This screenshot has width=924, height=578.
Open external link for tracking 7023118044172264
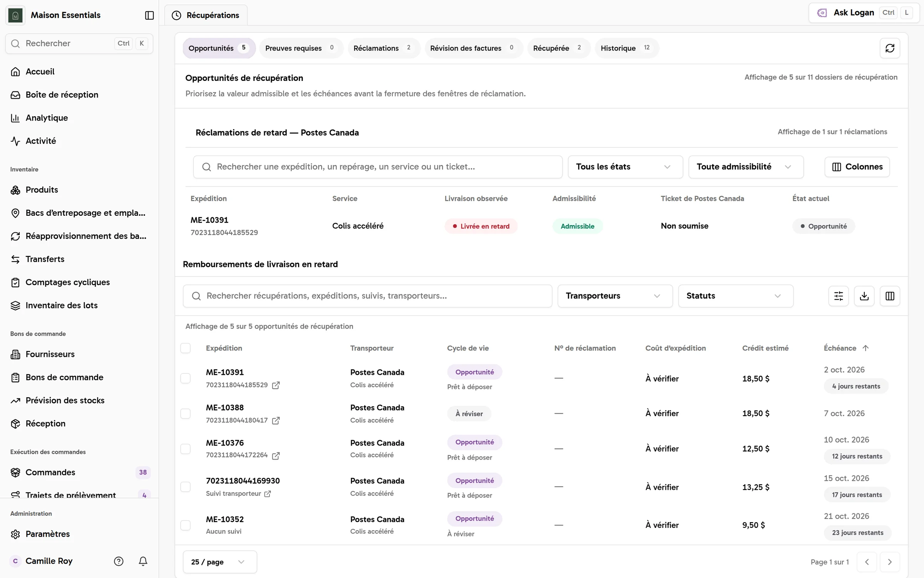point(276,455)
